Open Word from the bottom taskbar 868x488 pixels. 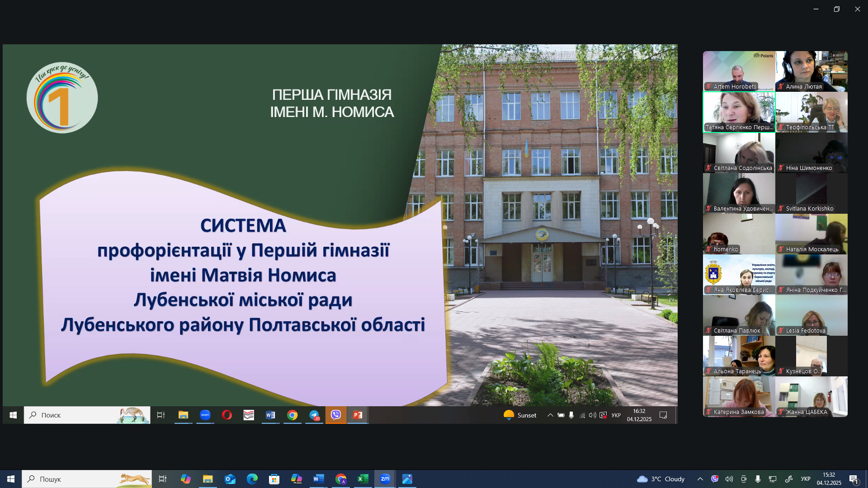coord(319,479)
